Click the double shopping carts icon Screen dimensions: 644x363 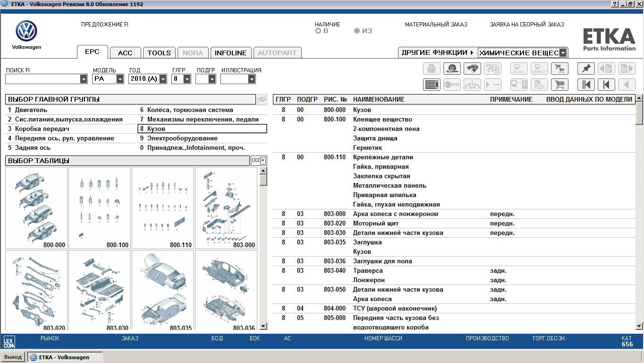point(559,69)
